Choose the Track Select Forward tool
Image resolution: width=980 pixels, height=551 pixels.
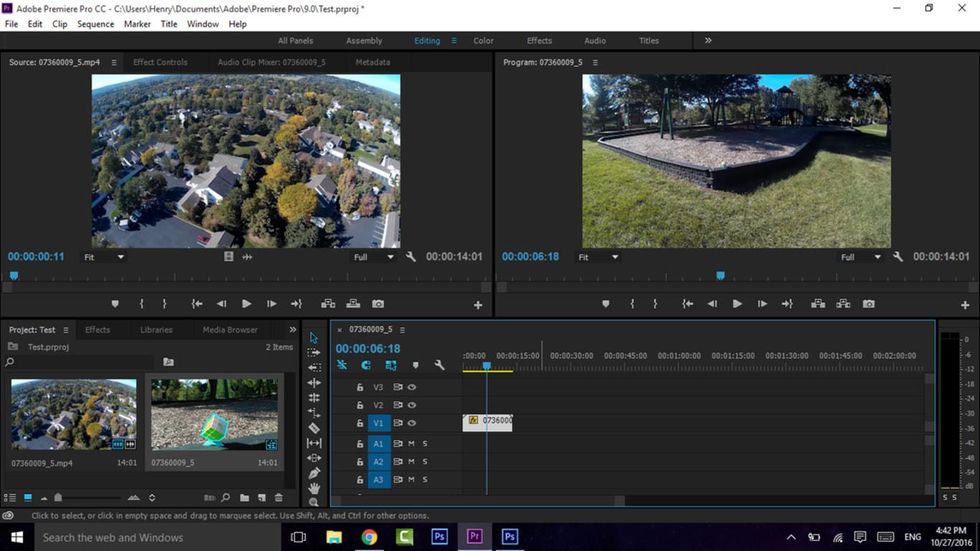pos(314,353)
